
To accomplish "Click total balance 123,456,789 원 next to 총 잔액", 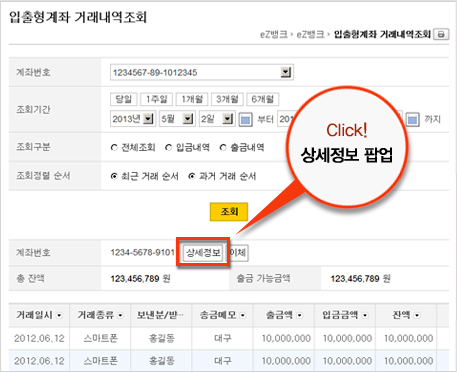I will (140, 278).
